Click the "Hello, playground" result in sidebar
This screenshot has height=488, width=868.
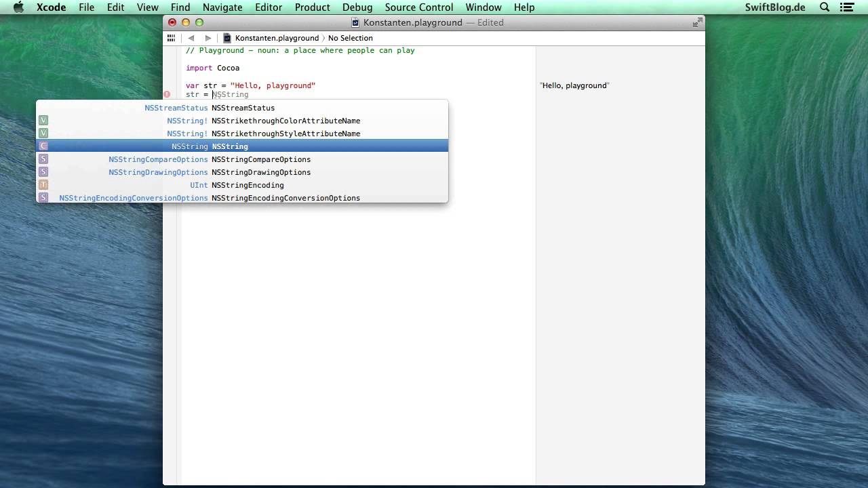click(x=574, y=85)
